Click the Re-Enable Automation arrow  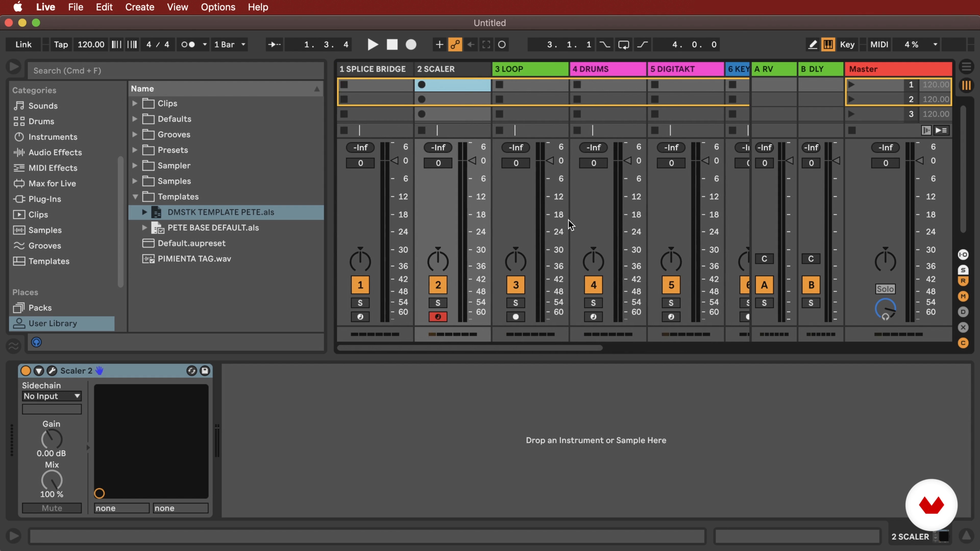point(471,44)
